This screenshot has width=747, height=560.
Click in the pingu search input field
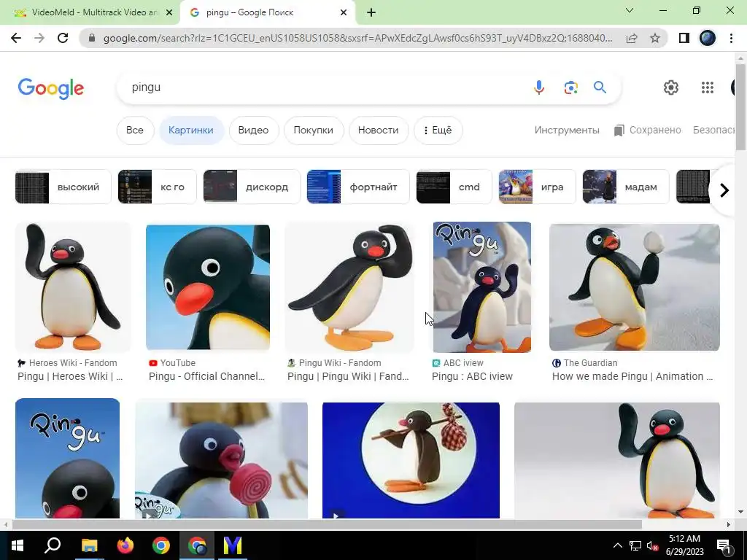tap(324, 87)
